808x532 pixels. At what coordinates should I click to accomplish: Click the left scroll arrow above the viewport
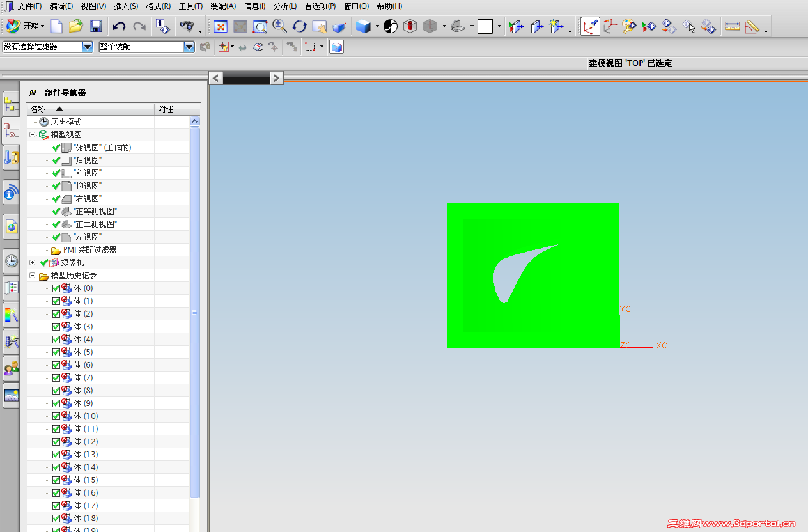(x=216, y=78)
